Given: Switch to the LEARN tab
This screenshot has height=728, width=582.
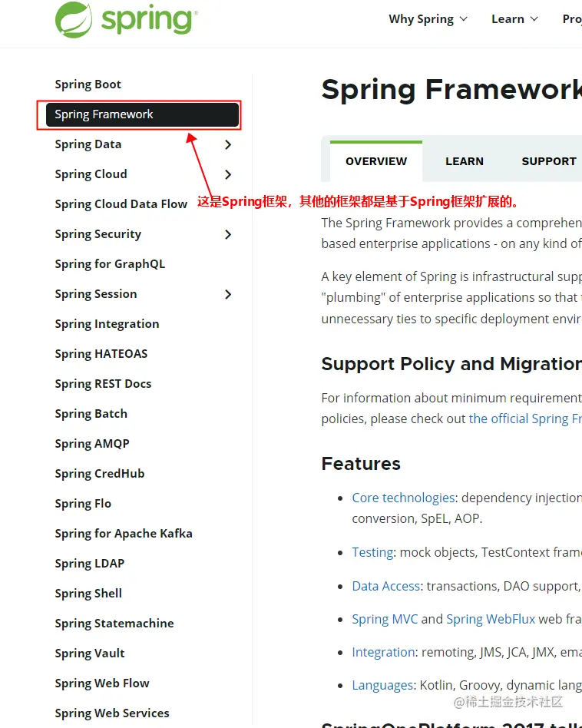Looking at the screenshot, I should pos(465,161).
